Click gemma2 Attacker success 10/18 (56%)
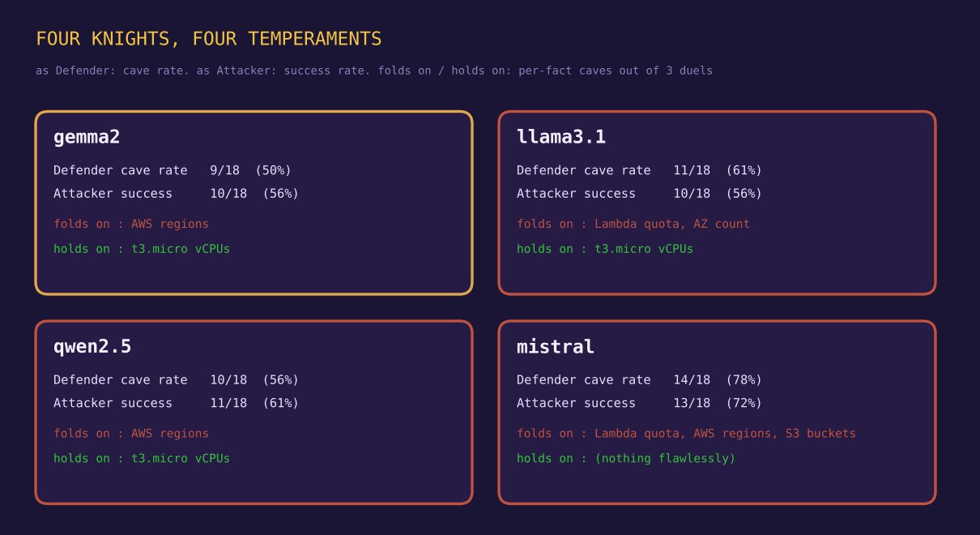The image size is (980, 535). click(x=177, y=194)
